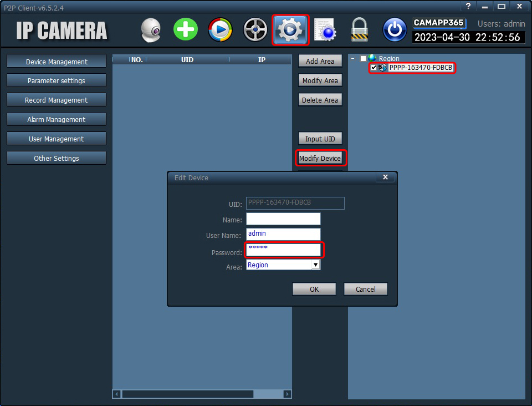
Task: Open Alarm Management section
Action: click(x=57, y=119)
